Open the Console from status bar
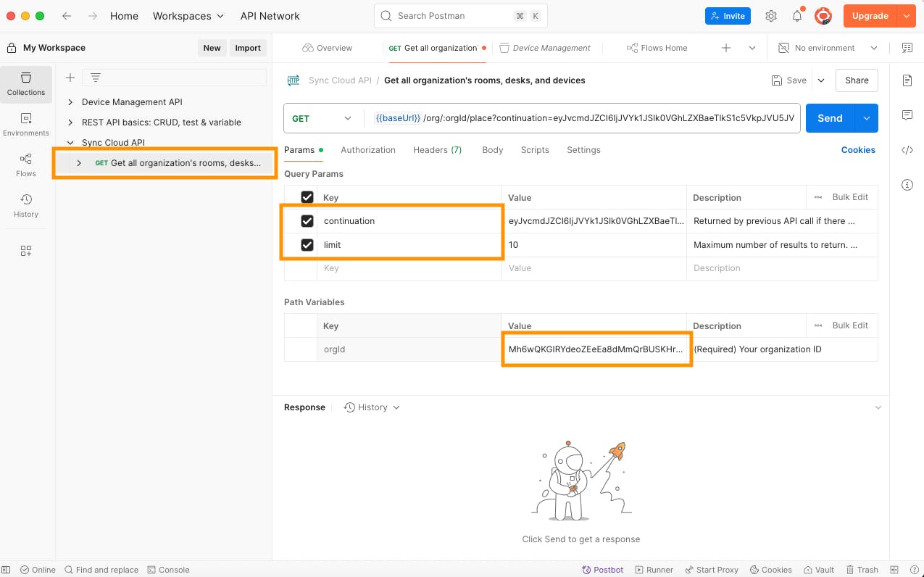 tap(168, 570)
